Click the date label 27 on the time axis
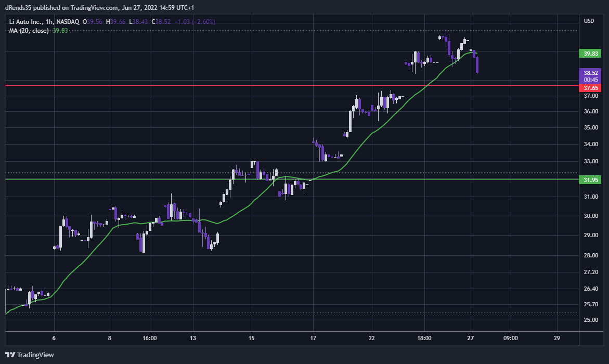The width and height of the screenshot is (609, 364). [x=470, y=338]
